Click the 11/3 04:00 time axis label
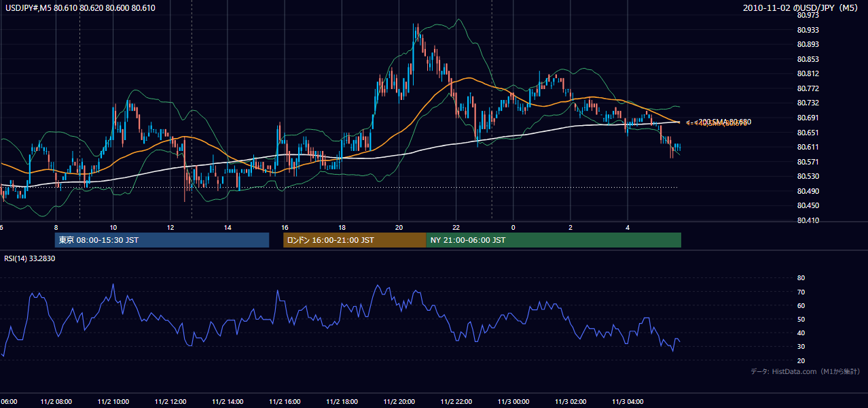 coord(628,402)
